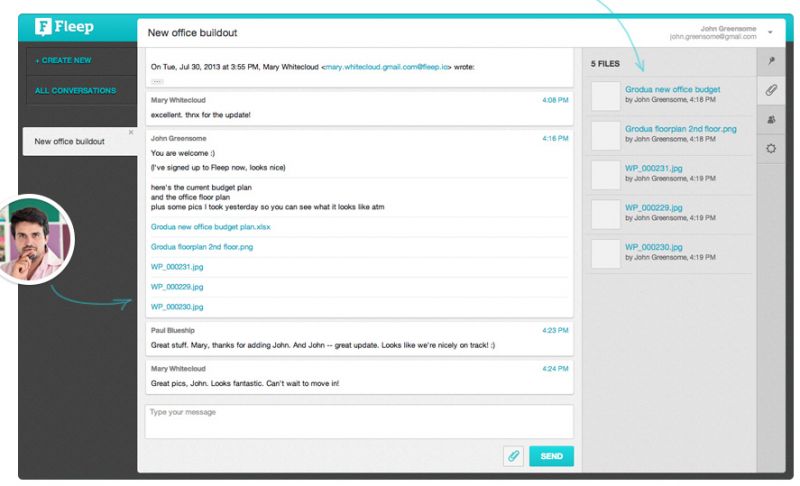Open WP_000229.jpg in files panel
Screen dimensions: 800x486
pos(654,208)
